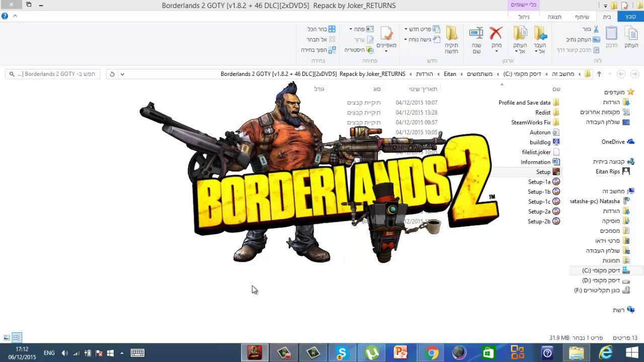The height and width of the screenshot is (362, 644).
Task: Sort by Date modified (תאריך שינוי) header
Action: pyautogui.click(x=423, y=89)
